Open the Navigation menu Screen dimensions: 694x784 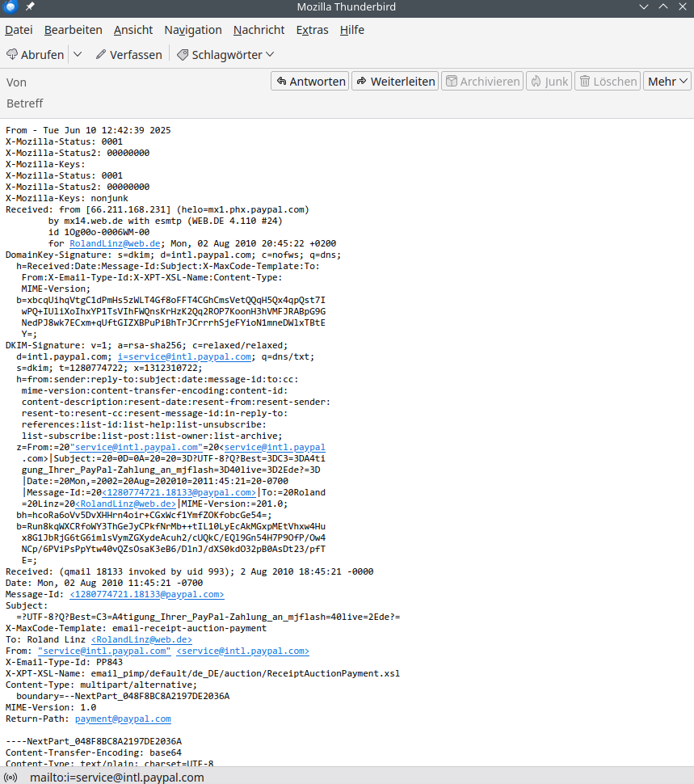click(193, 30)
